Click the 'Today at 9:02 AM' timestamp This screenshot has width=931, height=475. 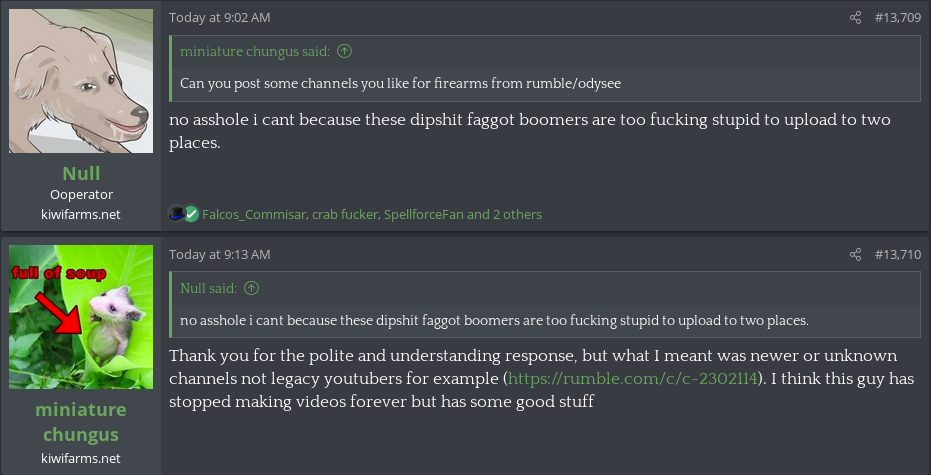tap(220, 18)
